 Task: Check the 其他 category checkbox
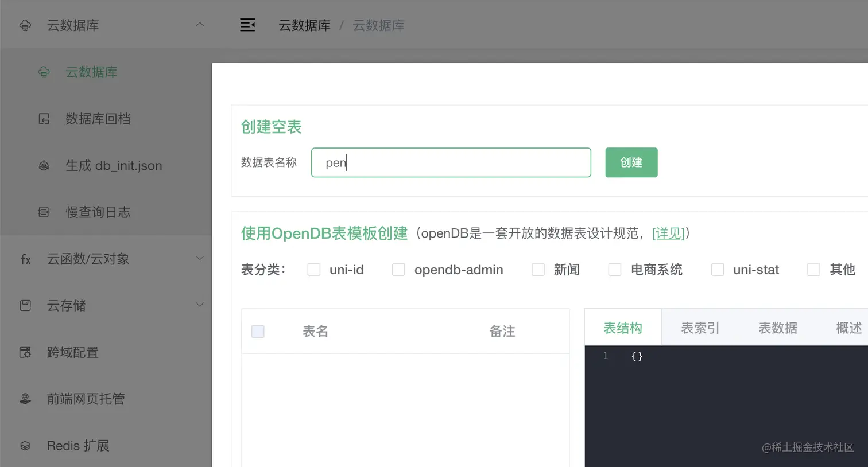pos(814,270)
